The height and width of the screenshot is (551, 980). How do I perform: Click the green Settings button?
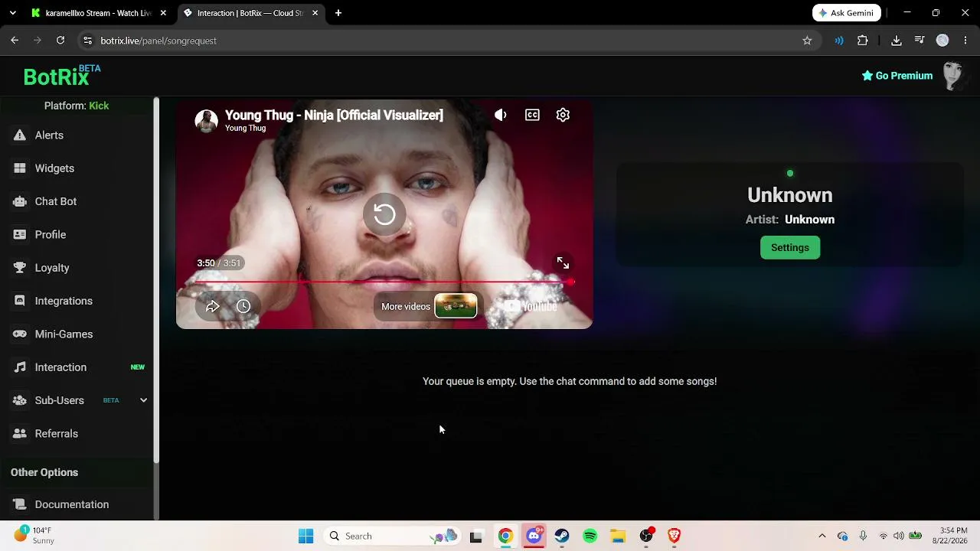click(790, 247)
